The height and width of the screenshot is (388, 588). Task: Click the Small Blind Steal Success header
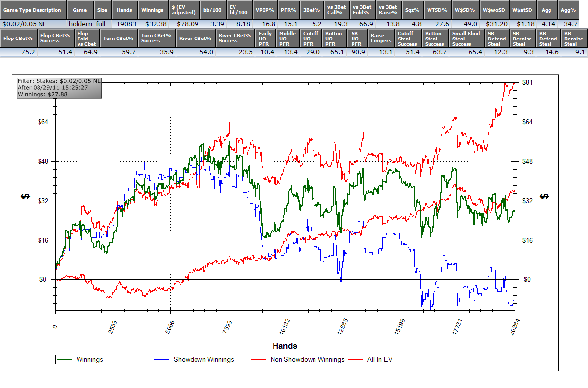tap(466, 38)
